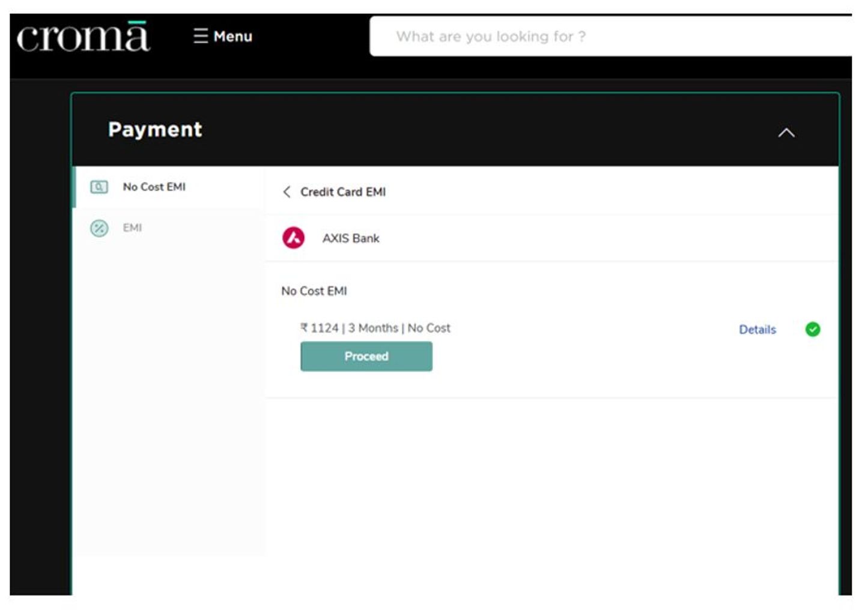Click the Menu text label
The height and width of the screenshot is (616, 865).
coord(233,37)
